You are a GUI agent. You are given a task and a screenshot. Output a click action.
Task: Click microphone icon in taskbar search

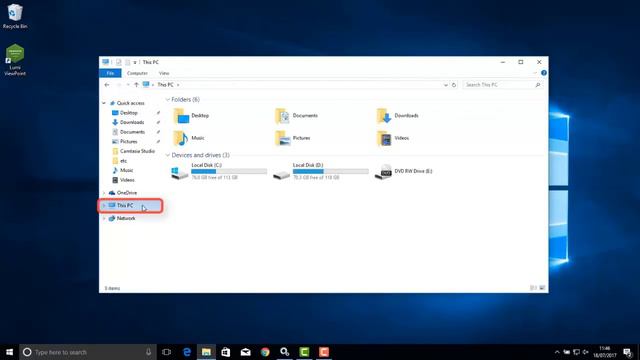click(148, 352)
